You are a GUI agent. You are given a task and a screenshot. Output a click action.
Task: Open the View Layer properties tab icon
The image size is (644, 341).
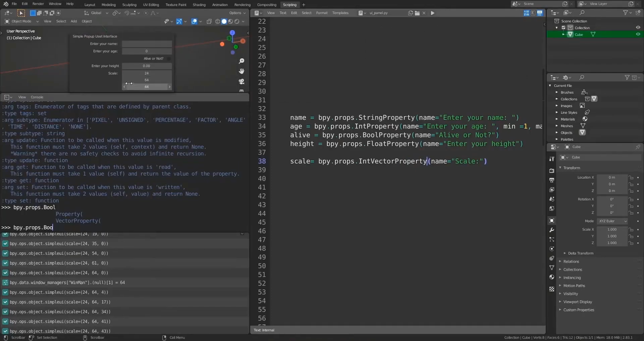click(552, 189)
